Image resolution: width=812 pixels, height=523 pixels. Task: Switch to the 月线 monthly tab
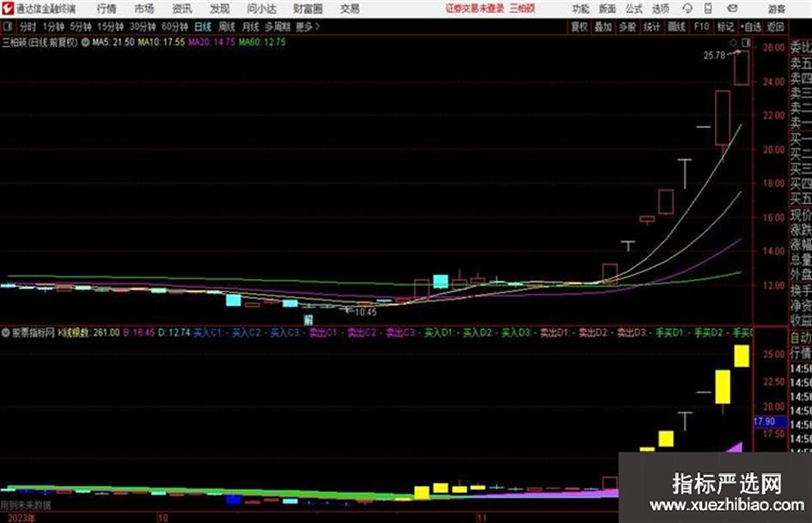point(251,27)
